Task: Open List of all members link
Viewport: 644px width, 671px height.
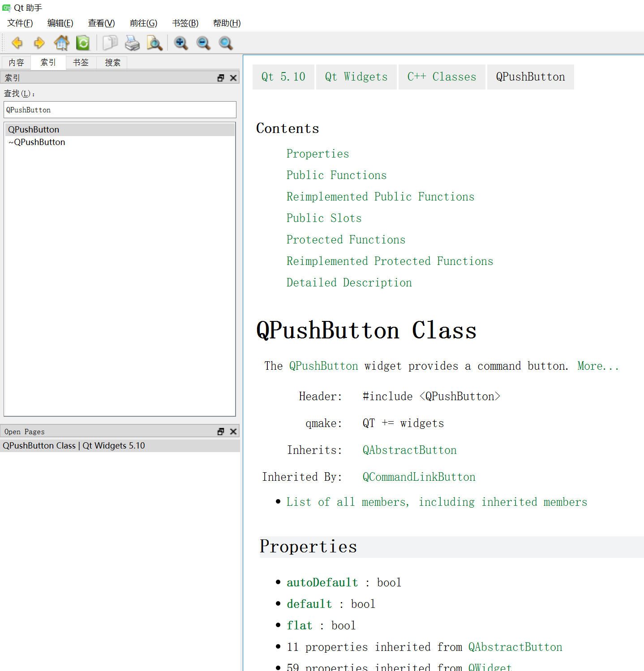Action: click(x=437, y=502)
